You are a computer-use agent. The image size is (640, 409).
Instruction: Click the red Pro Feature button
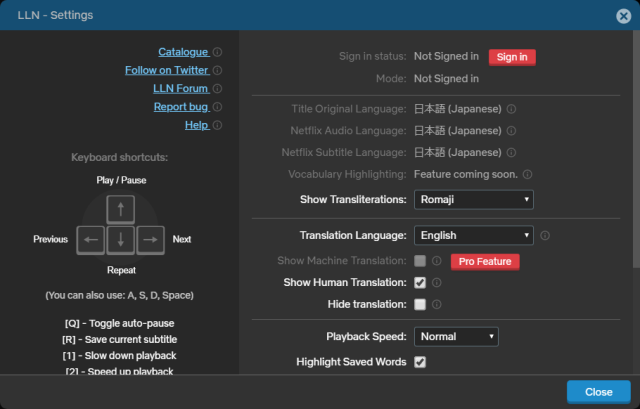(485, 261)
